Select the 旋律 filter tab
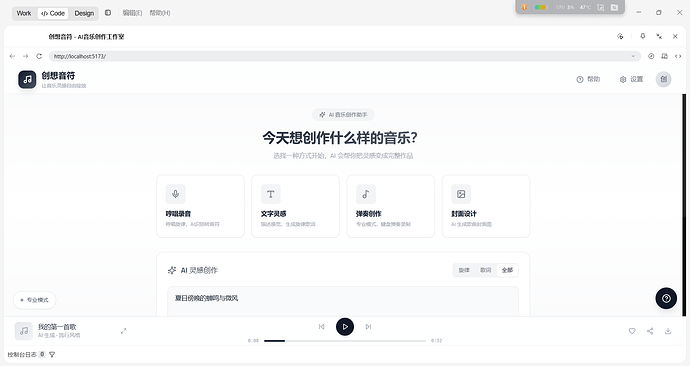Screen dimensions: 690x366 pyautogui.click(x=464, y=270)
